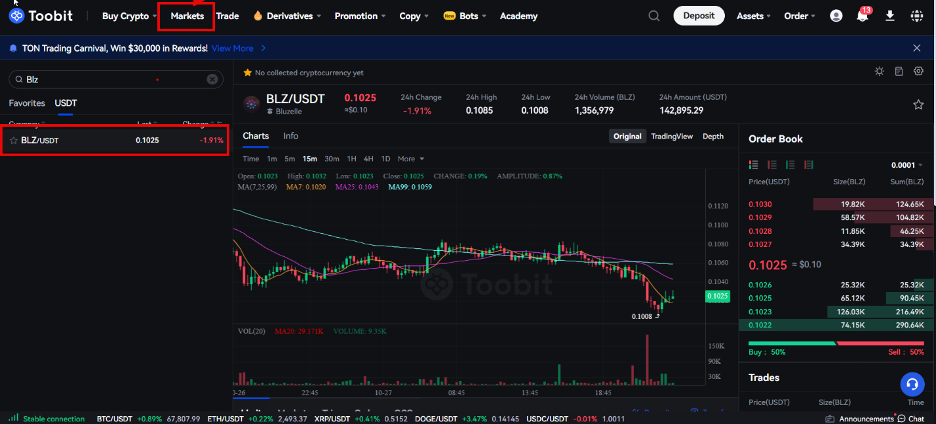Switch to the Info tab

click(x=291, y=136)
